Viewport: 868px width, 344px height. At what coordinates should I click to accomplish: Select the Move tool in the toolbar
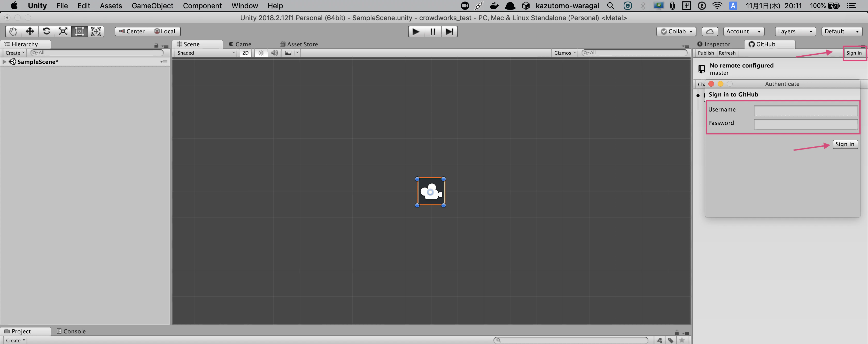pyautogui.click(x=30, y=31)
